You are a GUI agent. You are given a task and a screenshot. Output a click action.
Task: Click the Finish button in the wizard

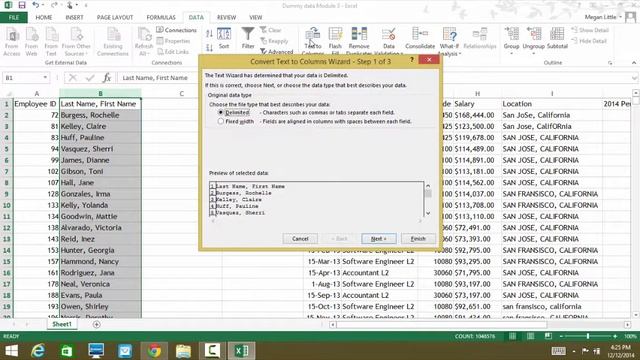point(418,238)
